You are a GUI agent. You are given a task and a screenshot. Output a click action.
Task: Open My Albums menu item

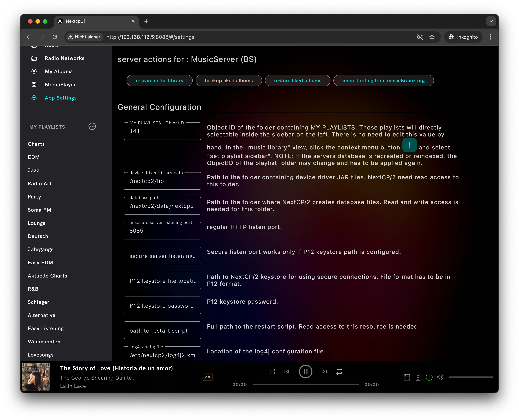click(59, 71)
